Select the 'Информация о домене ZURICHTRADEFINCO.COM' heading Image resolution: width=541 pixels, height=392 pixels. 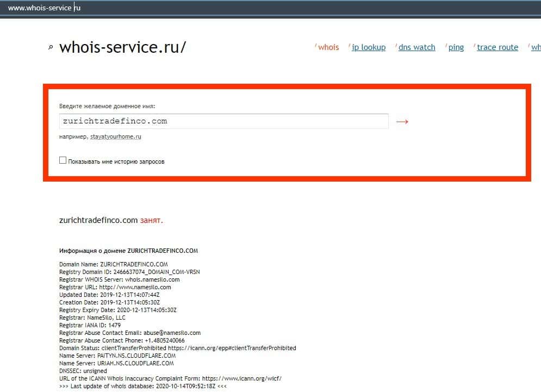(128, 251)
